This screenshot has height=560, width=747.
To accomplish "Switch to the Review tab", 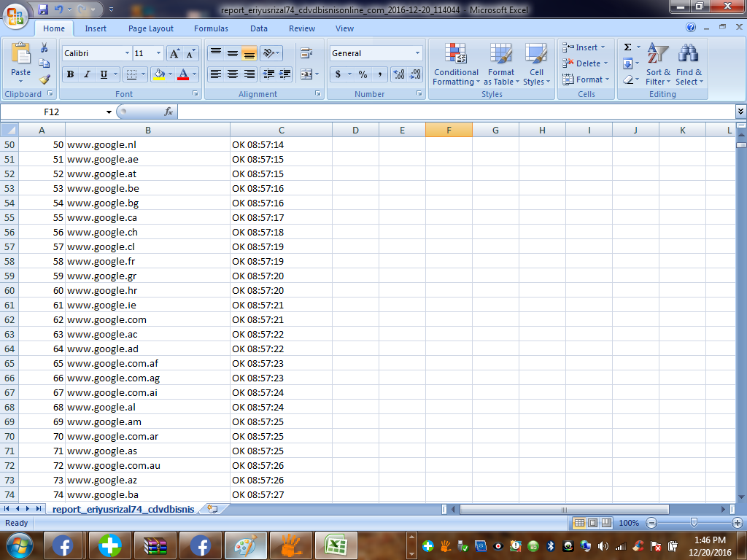I will click(302, 28).
